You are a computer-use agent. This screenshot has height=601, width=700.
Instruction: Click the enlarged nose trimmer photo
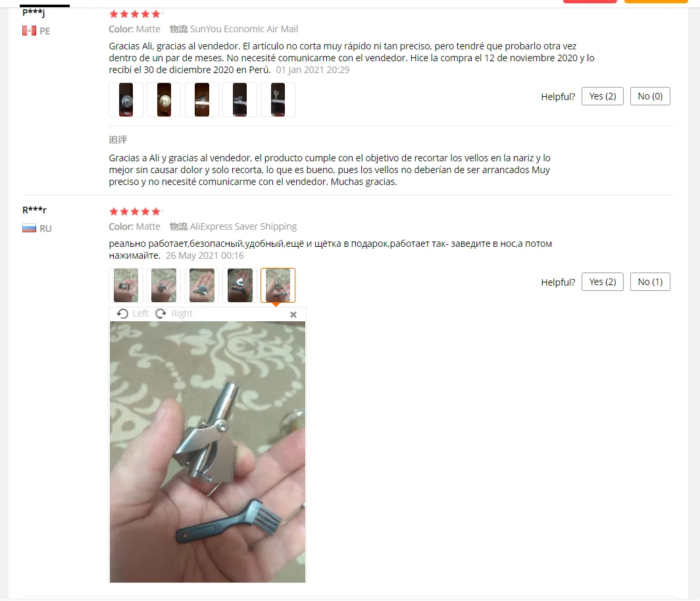pos(208,452)
